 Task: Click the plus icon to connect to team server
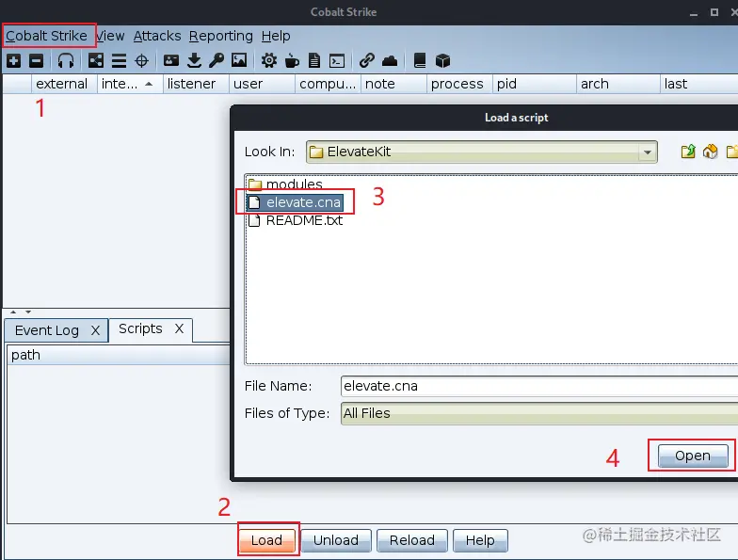tap(13, 60)
